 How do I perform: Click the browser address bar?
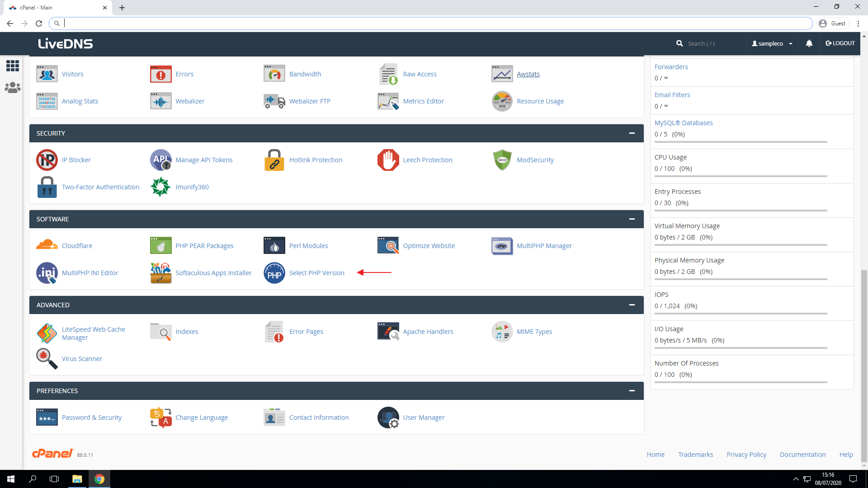[432, 23]
